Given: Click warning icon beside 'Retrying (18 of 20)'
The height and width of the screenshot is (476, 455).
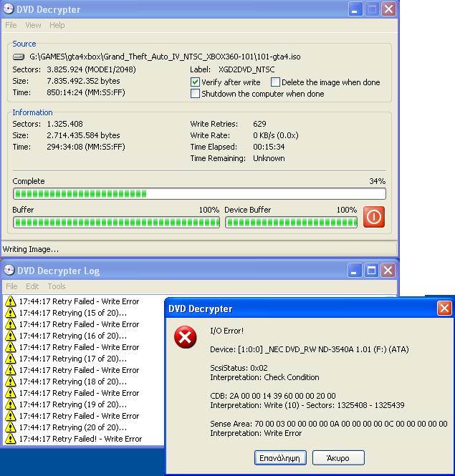Looking at the screenshot, I should (10, 382).
